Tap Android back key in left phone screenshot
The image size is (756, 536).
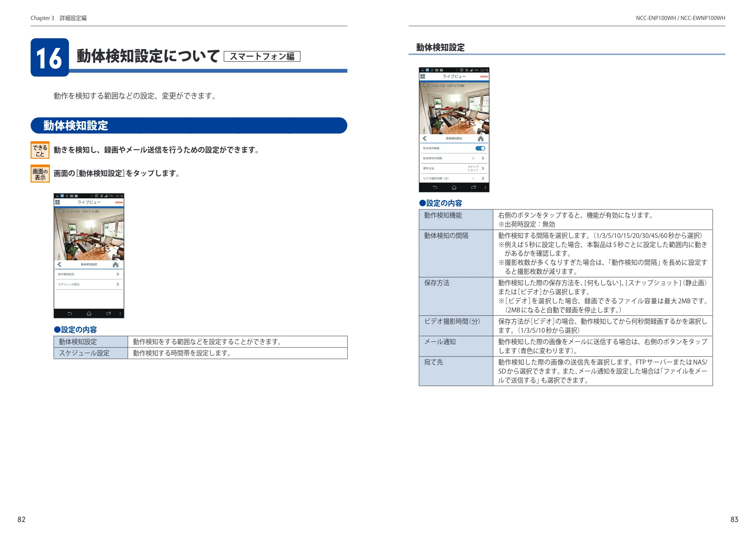point(70,314)
